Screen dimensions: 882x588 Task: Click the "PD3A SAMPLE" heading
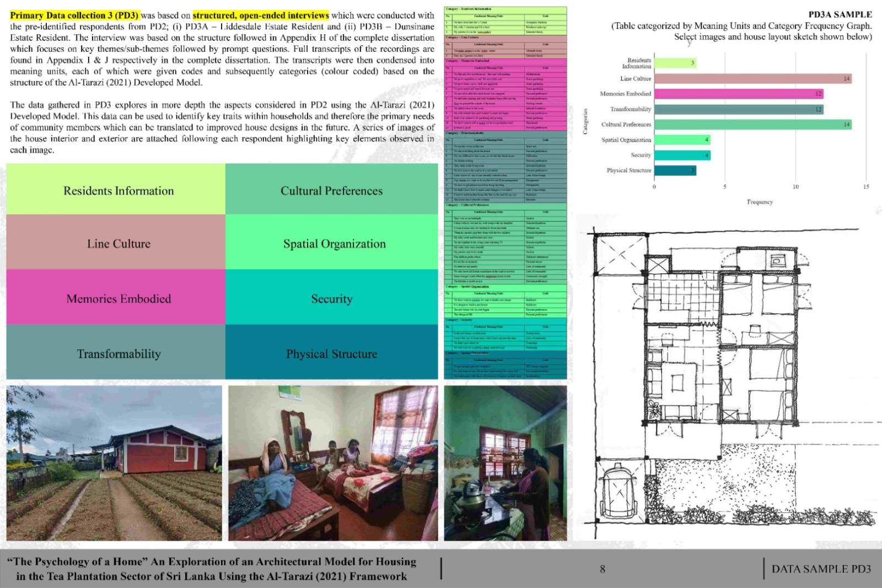[x=840, y=14]
